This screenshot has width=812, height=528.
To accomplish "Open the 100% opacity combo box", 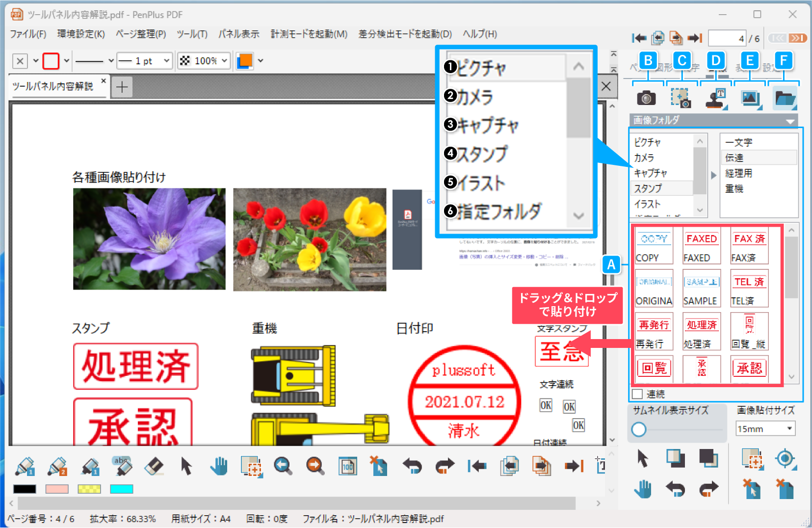I will click(204, 61).
